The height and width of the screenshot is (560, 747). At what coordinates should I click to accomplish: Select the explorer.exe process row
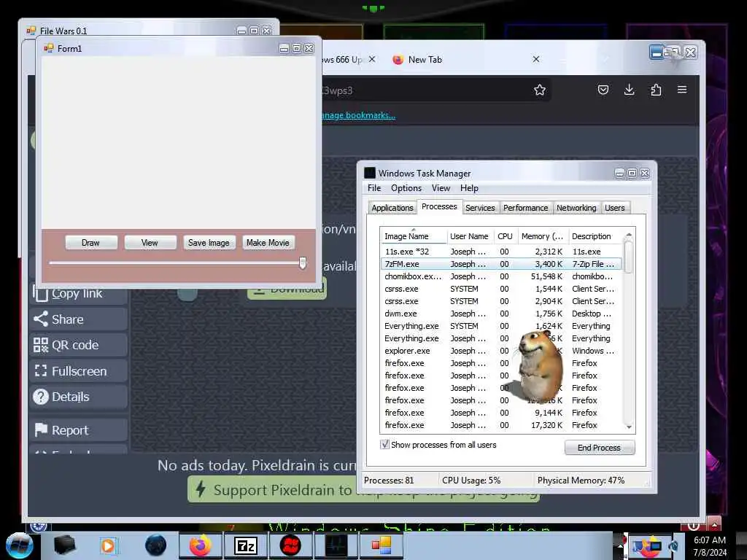tap(501, 351)
